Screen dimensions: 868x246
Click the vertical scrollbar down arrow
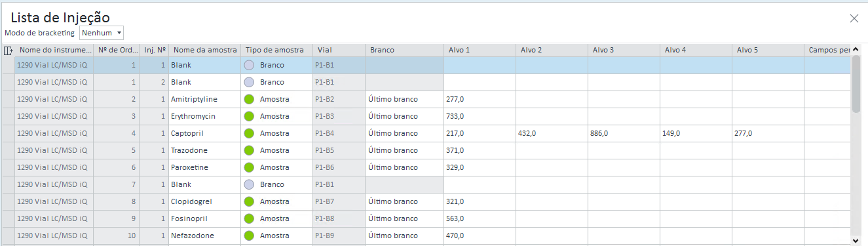point(856,241)
